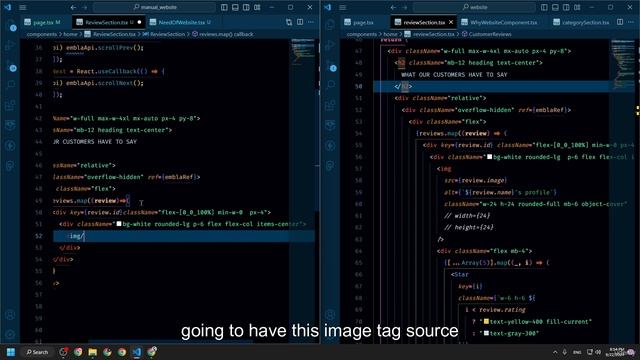Viewport: 640px width, 360px height.
Task: Open Accounts in manual_website activity bar
Action: coord(11,315)
